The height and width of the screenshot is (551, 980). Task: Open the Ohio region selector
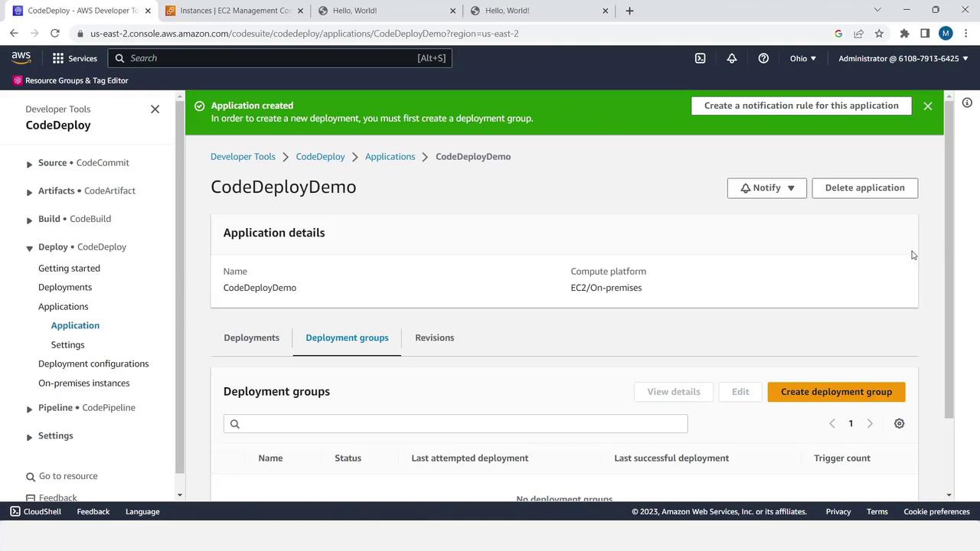click(x=803, y=58)
